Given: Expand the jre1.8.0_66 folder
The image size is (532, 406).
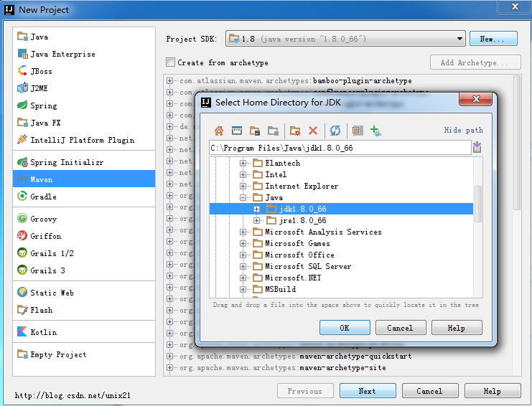Looking at the screenshot, I should (256, 221).
